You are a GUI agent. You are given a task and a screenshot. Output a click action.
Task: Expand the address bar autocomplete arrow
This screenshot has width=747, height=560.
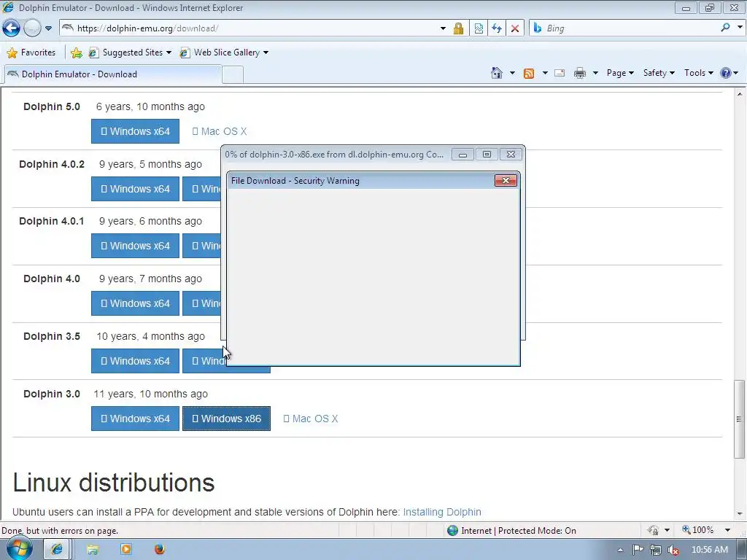click(443, 28)
